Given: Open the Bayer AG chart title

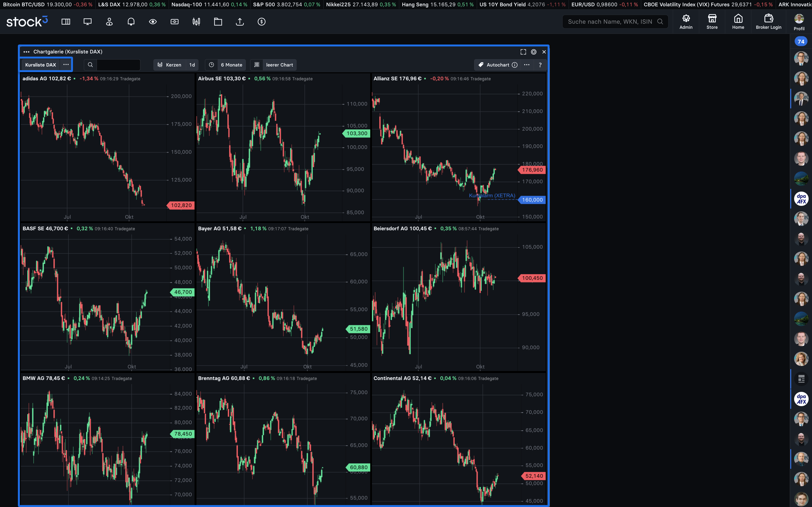Looking at the screenshot, I should point(220,228).
